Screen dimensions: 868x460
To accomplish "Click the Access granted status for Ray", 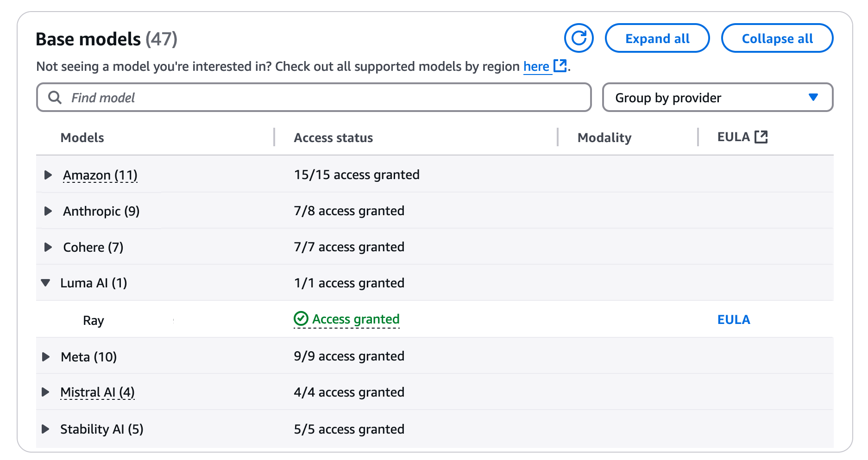I will (x=356, y=319).
